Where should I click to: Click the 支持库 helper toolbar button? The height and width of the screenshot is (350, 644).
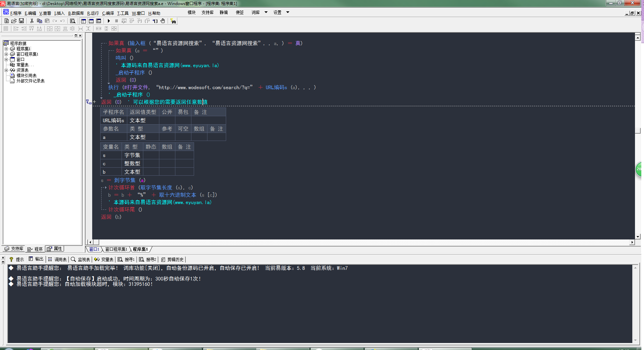[207, 12]
